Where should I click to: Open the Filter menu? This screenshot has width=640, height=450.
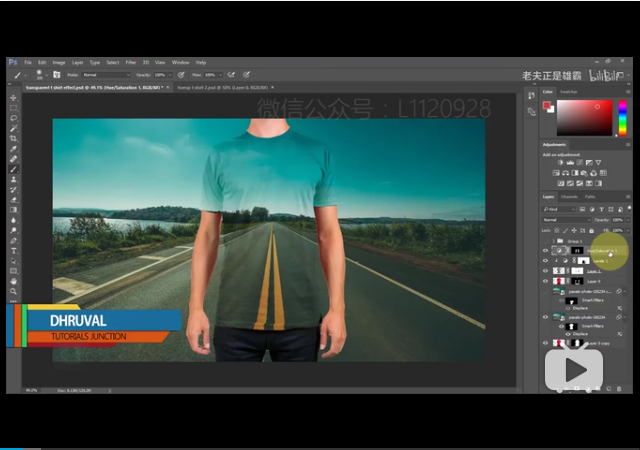coord(131,62)
